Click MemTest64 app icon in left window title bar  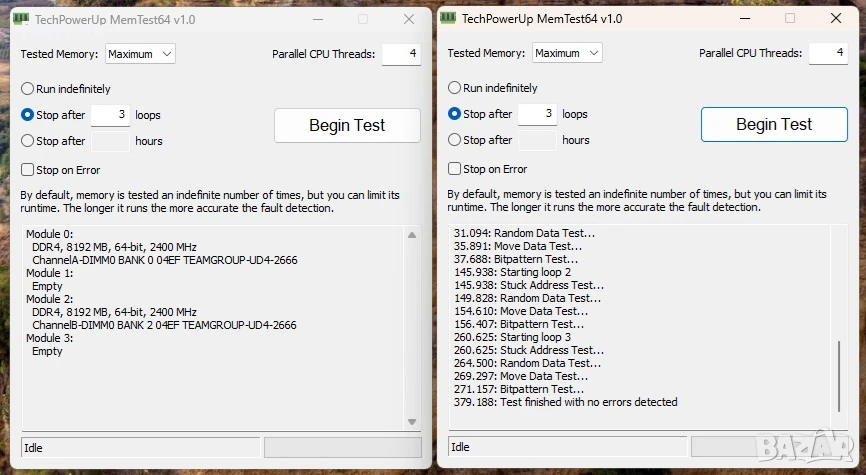(21, 19)
